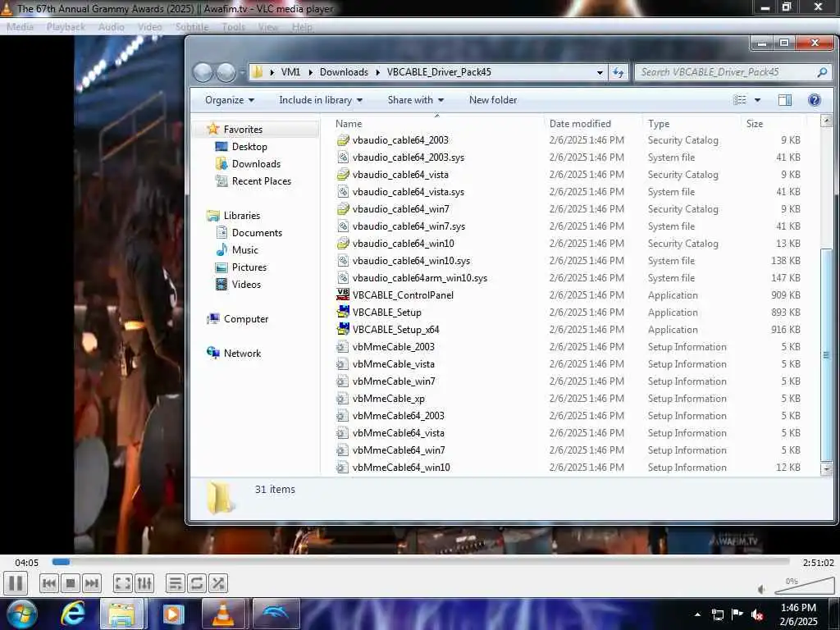
Task: Open Downloads in Favorites
Action: pos(256,163)
